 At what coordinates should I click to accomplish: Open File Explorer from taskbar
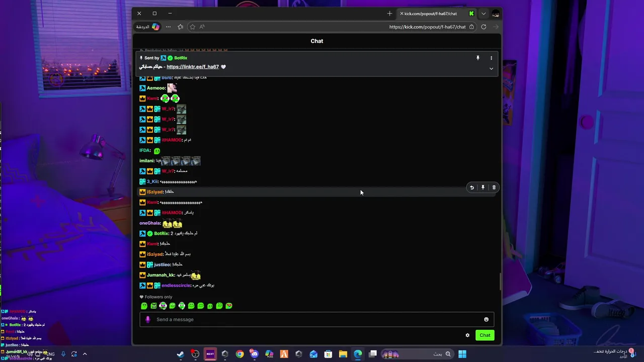(x=343, y=354)
